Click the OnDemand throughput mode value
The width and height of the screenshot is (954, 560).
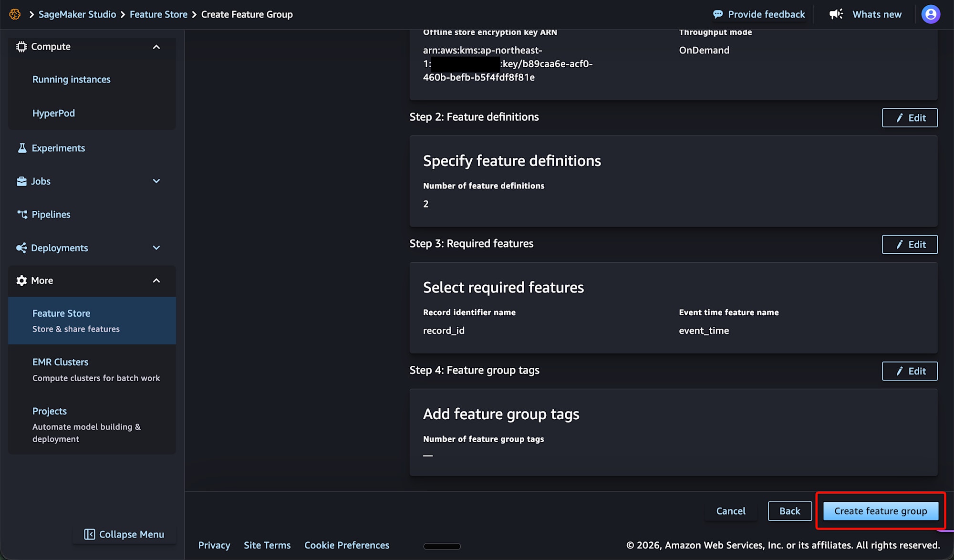click(x=704, y=50)
